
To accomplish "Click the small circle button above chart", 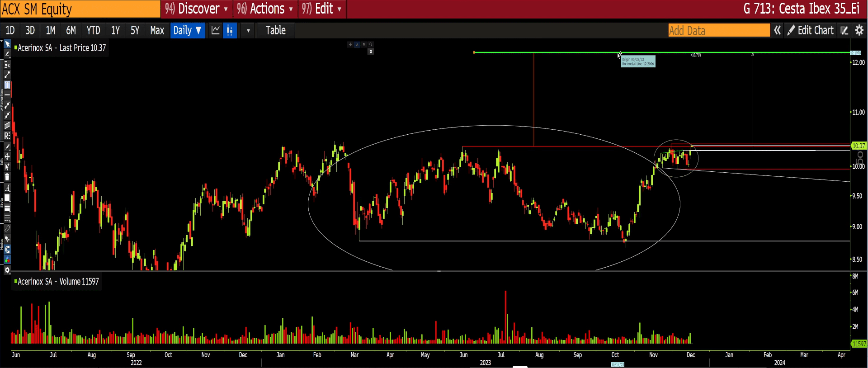I will click(371, 52).
